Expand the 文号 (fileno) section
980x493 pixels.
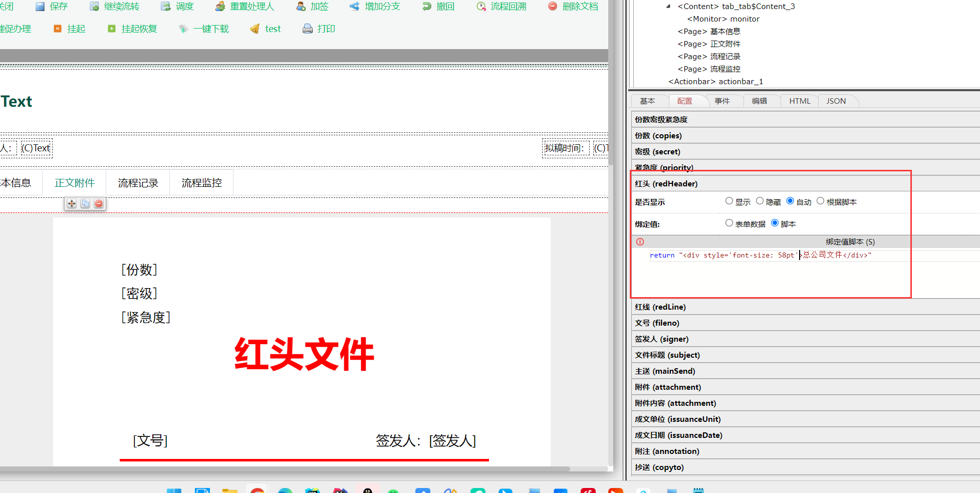click(657, 323)
